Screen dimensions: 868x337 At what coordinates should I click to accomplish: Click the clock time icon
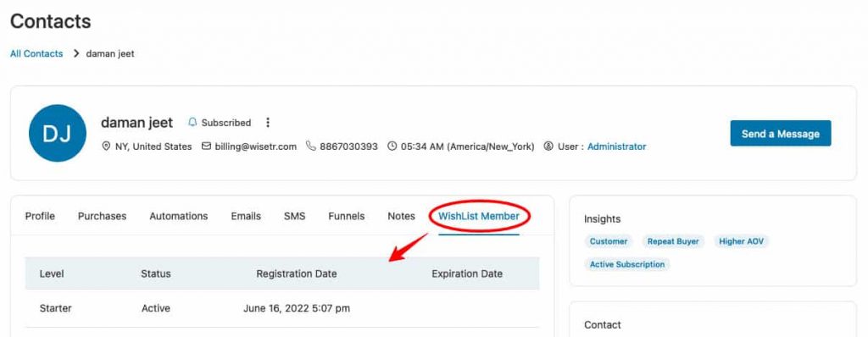coord(392,146)
